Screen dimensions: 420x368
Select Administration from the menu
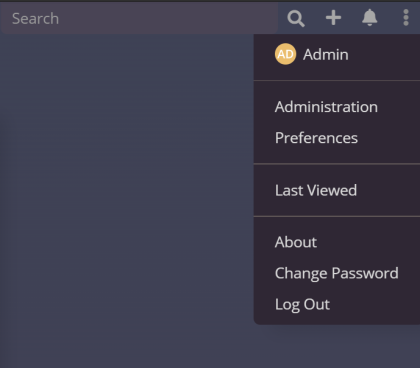[x=326, y=107]
